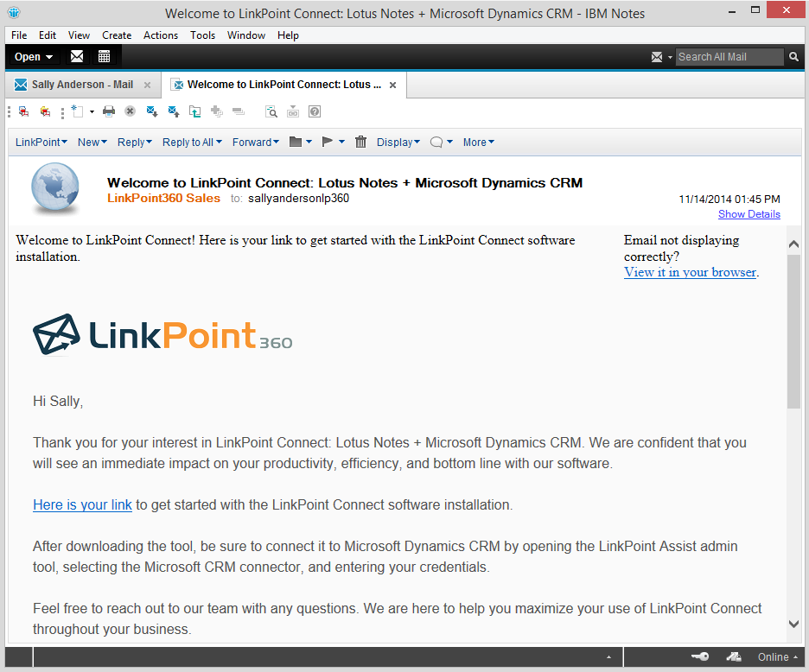Screen dimensions: 809x672
Task: Expand the Open dropdown
Action: point(34,57)
